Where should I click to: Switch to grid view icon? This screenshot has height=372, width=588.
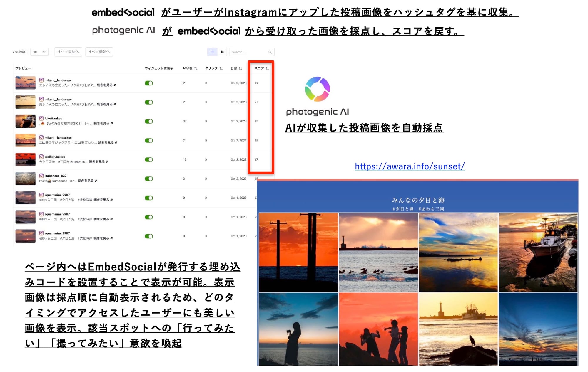point(222,52)
